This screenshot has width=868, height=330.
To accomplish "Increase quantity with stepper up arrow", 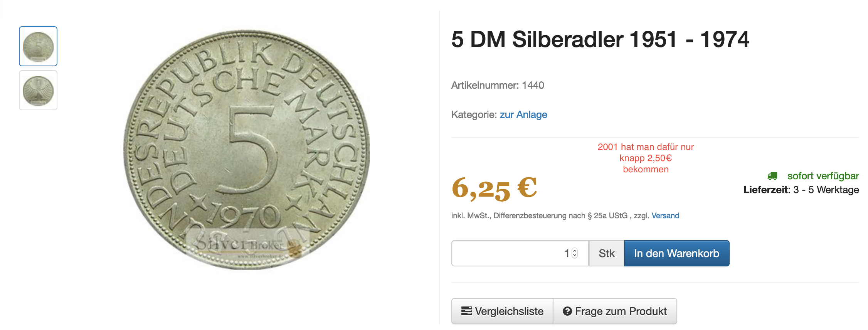I will tap(575, 251).
